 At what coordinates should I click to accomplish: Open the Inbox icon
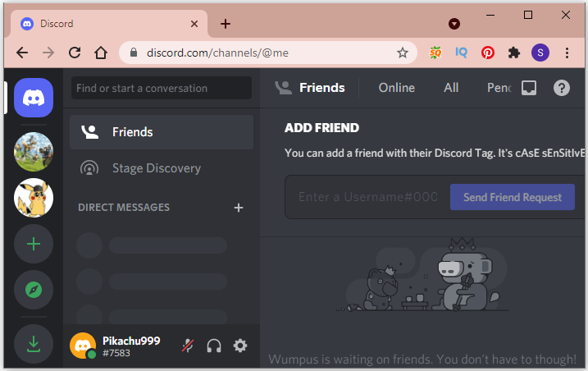[x=529, y=88]
